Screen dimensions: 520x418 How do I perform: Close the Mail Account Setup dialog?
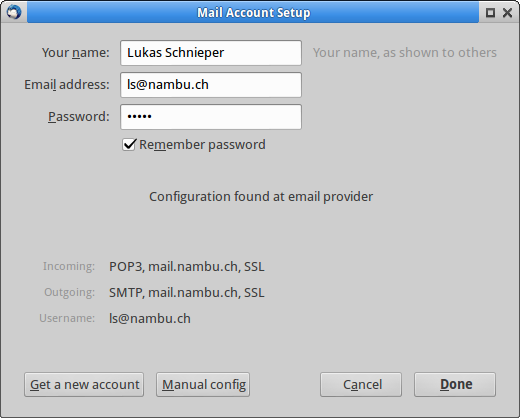[507, 13]
